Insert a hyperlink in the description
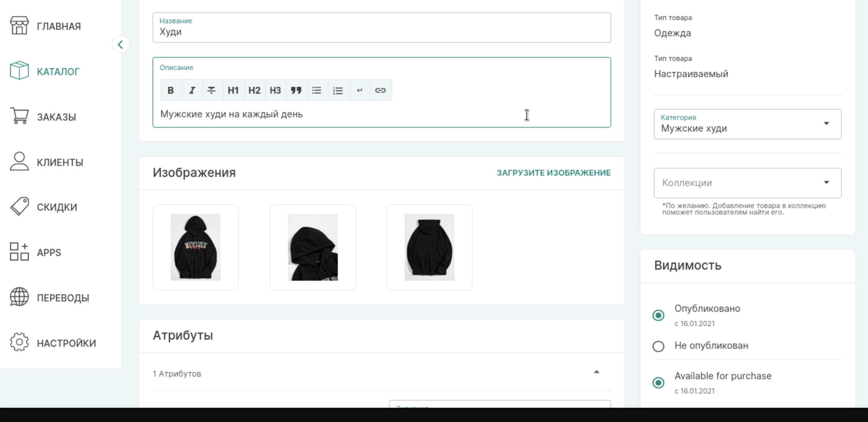868x422 pixels. coord(381,90)
